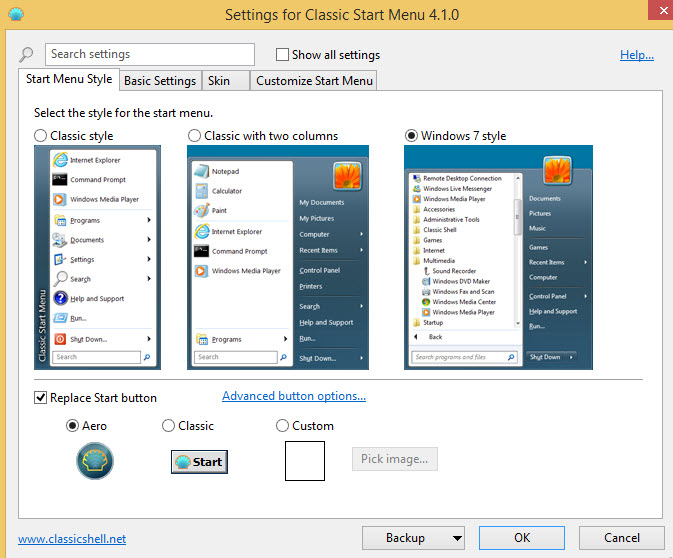Expand Recent Items arrow in Windows 7 preview

(x=585, y=262)
